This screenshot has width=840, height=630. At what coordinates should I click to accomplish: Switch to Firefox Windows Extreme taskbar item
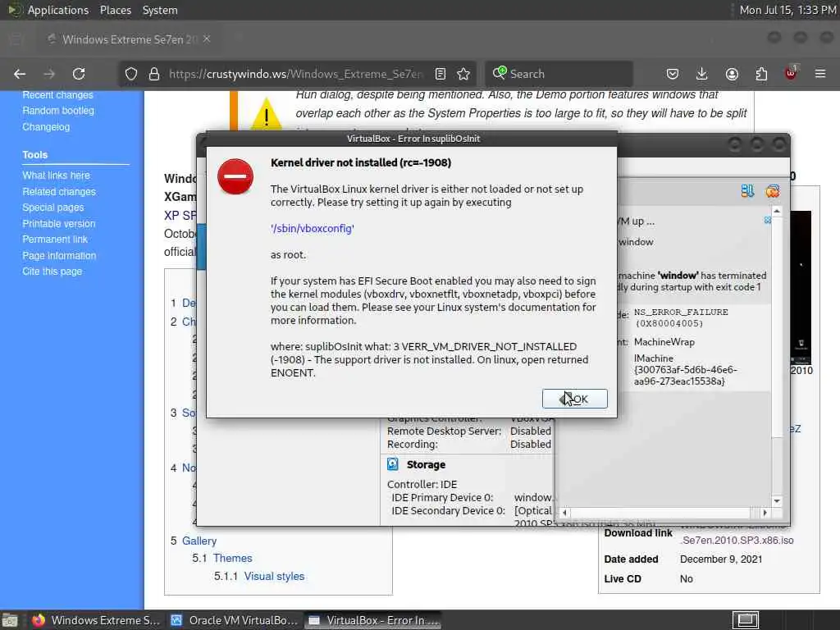point(95,620)
